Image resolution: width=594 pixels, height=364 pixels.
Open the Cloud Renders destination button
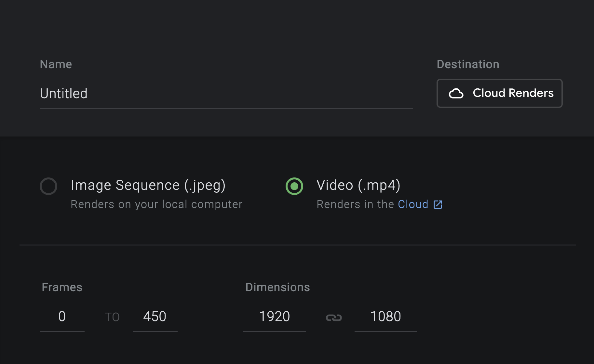[x=499, y=93]
